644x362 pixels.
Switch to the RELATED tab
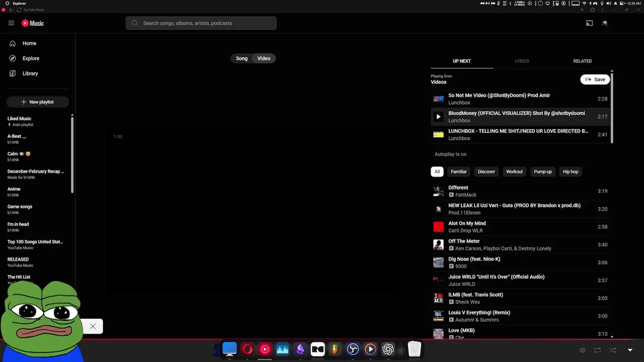click(x=582, y=61)
